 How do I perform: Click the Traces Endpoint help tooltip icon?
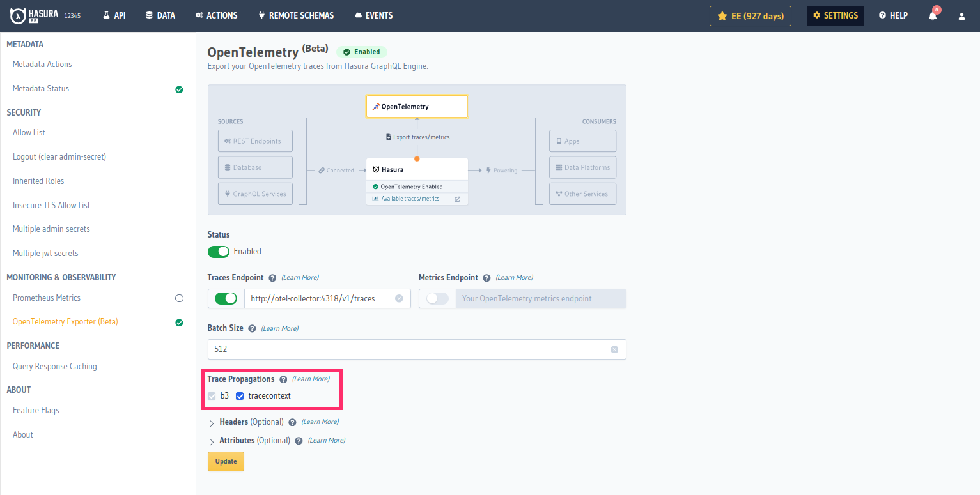tap(272, 277)
